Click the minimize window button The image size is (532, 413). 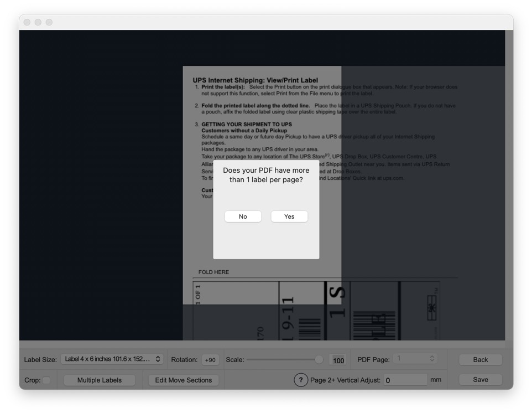(x=38, y=22)
